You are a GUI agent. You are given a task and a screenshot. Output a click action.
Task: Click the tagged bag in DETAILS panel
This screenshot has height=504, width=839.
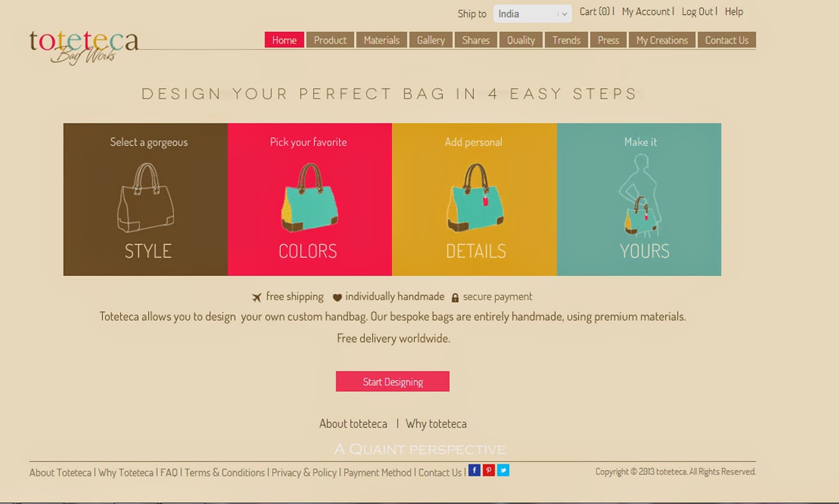475,198
